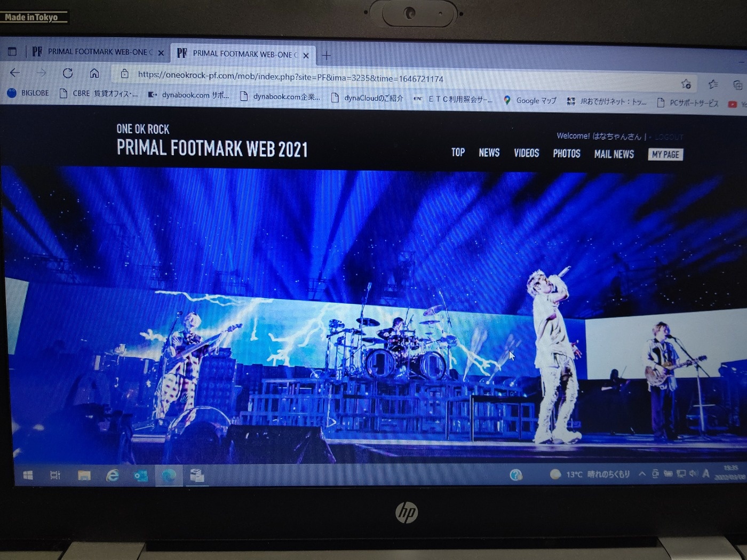747x560 pixels.
Task: Open the Favorites list icon
Action: pyautogui.click(x=713, y=84)
